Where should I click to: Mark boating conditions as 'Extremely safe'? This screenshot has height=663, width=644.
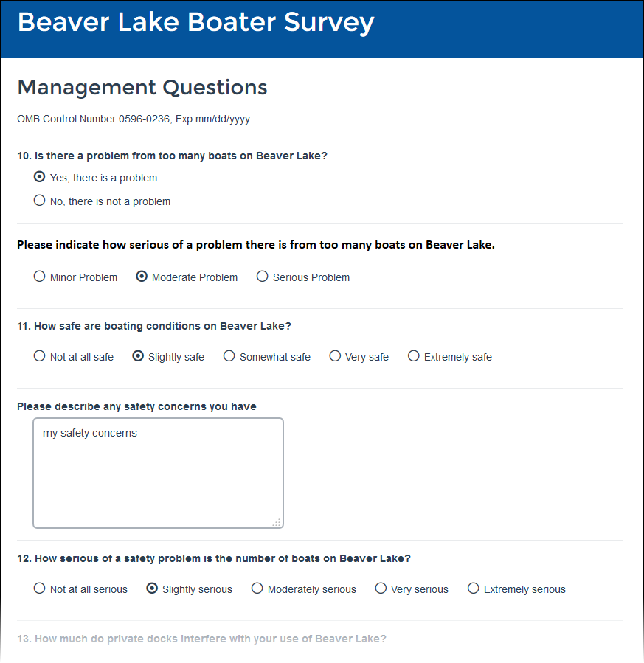pos(414,356)
